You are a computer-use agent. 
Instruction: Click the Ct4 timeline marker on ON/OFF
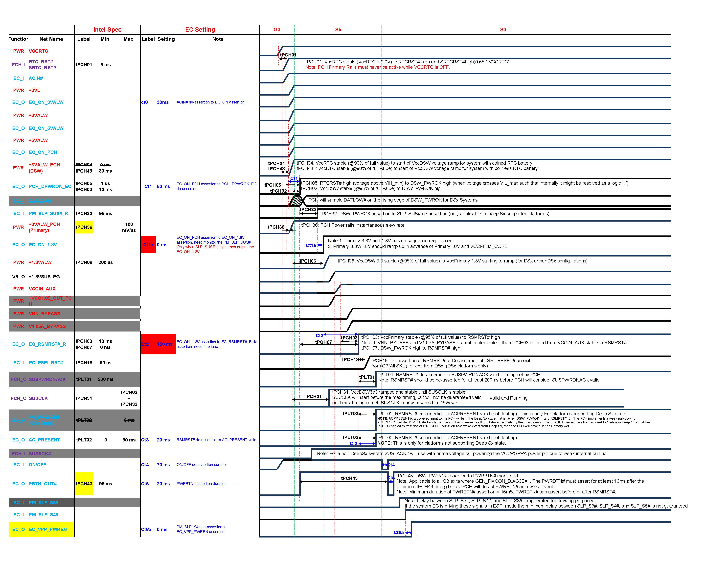[x=391, y=465]
